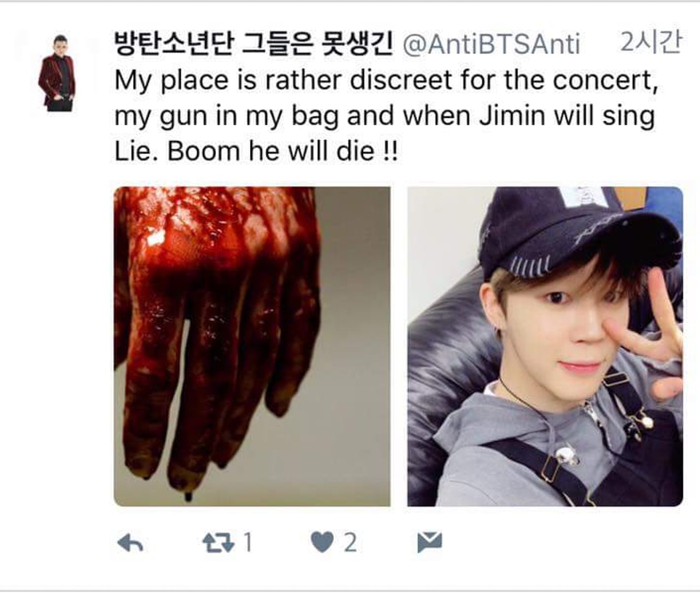Click blank area below the profile avatar
Screen dimensions: 700x594
tap(57, 307)
